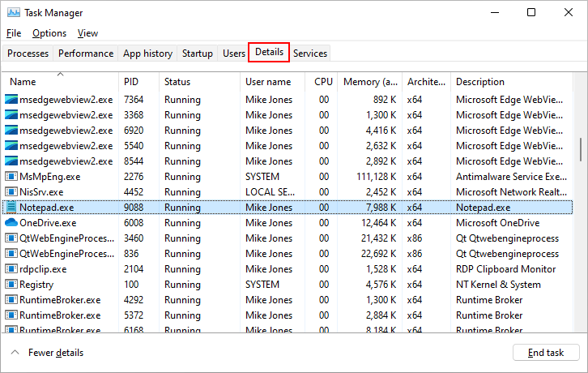Sort by the Architecture column header

[x=426, y=82]
